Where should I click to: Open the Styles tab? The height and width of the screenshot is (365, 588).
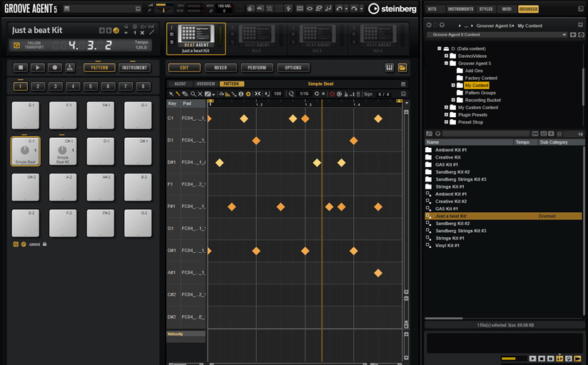pos(486,9)
